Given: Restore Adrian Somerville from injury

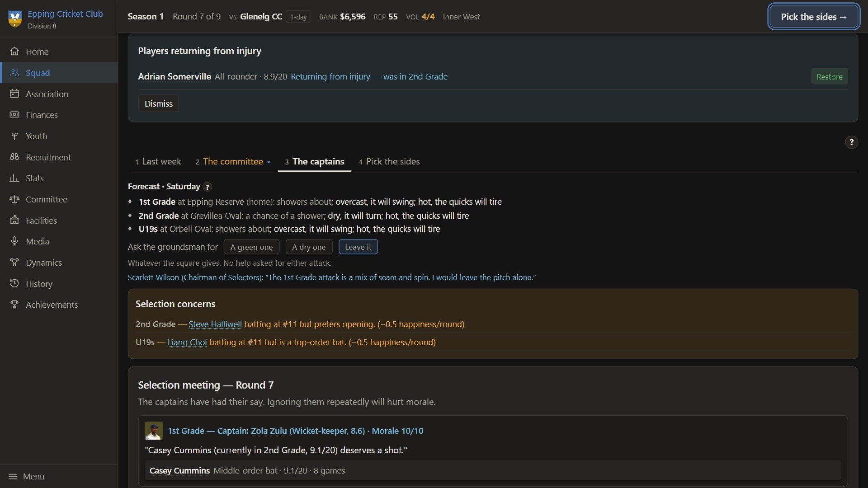Looking at the screenshot, I should [829, 76].
